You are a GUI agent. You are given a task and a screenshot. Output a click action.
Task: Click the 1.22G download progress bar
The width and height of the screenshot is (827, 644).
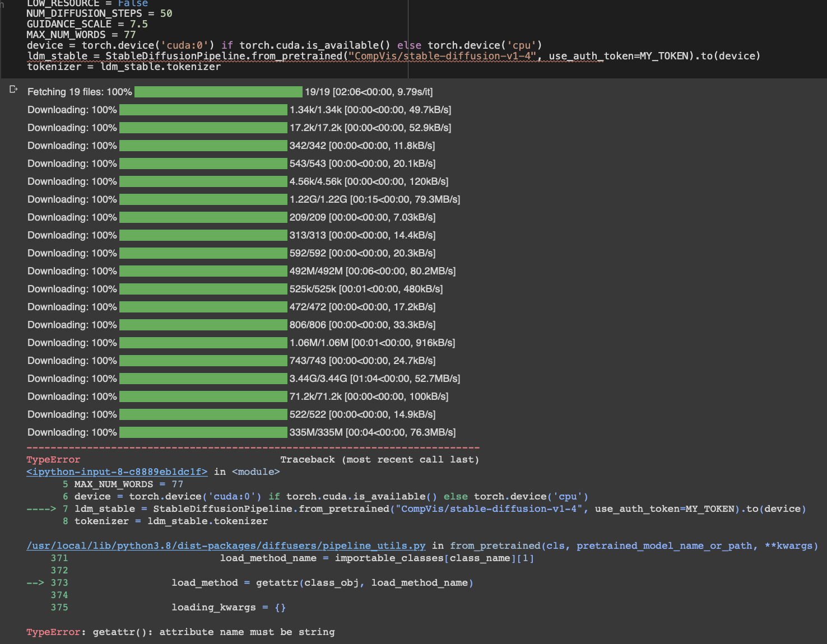pos(203,199)
